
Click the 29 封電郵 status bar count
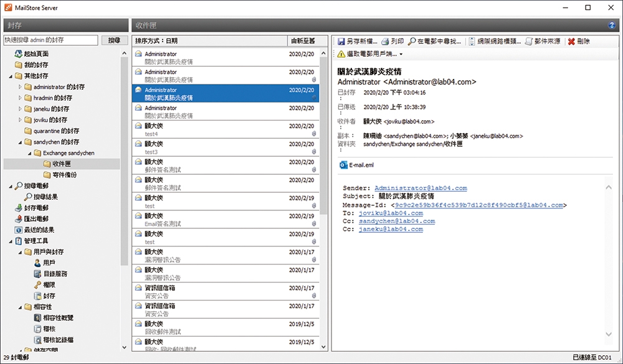[x=16, y=358]
